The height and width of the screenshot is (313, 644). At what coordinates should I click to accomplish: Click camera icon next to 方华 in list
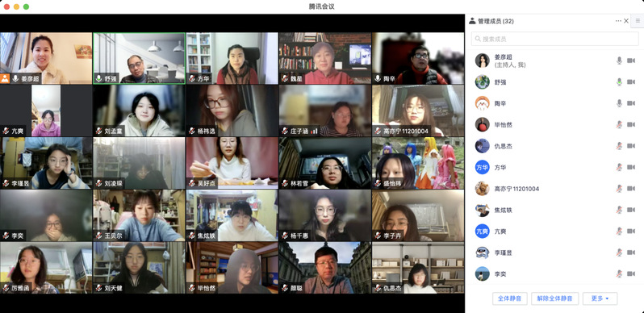tap(631, 168)
